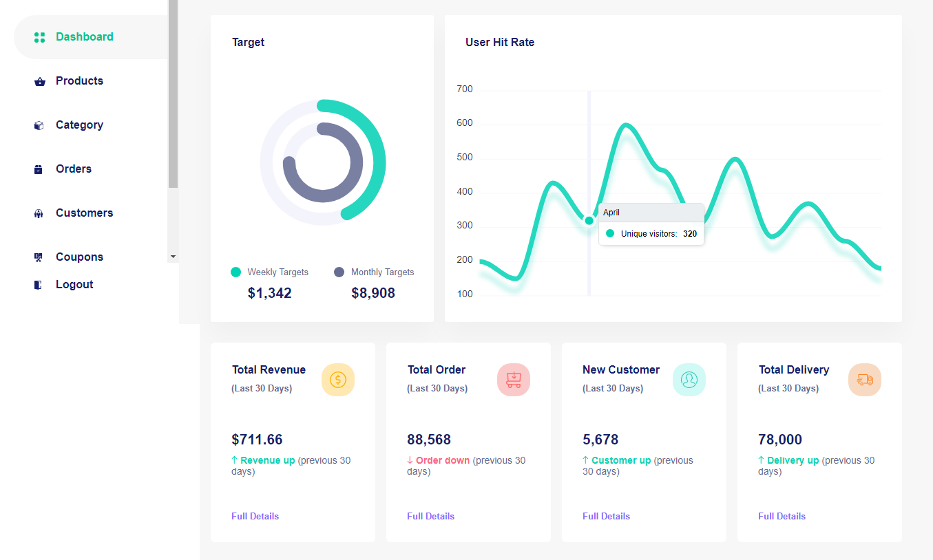The width and height of the screenshot is (933, 560).
Task: Click the Coupons icon in sidebar
Action: click(x=39, y=257)
